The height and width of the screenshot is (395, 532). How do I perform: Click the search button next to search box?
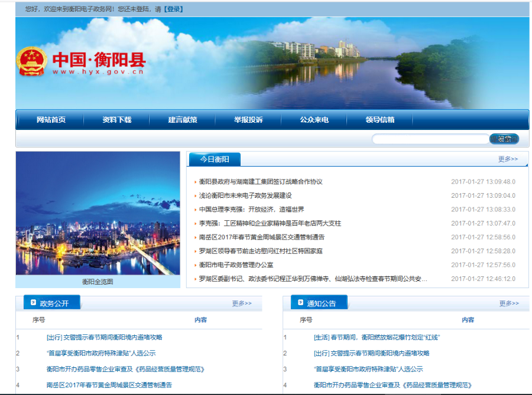pyautogui.click(x=503, y=138)
